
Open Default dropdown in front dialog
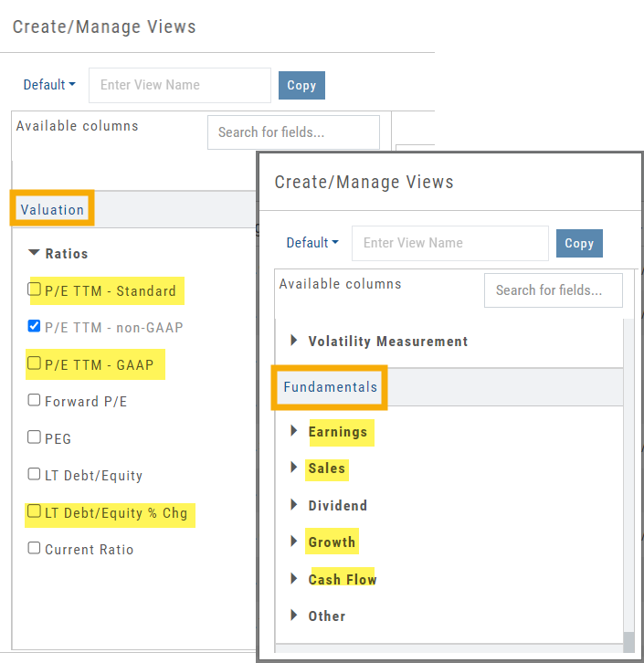[312, 243]
